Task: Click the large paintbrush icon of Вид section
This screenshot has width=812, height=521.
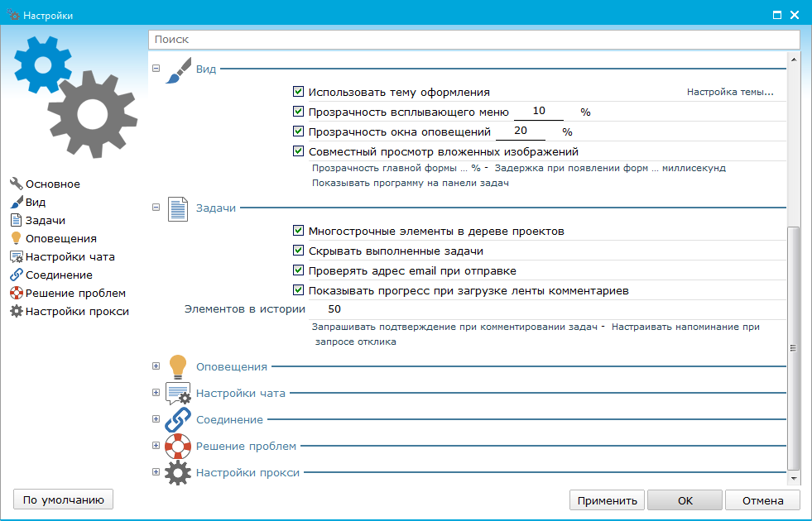Action: (x=178, y=70)
